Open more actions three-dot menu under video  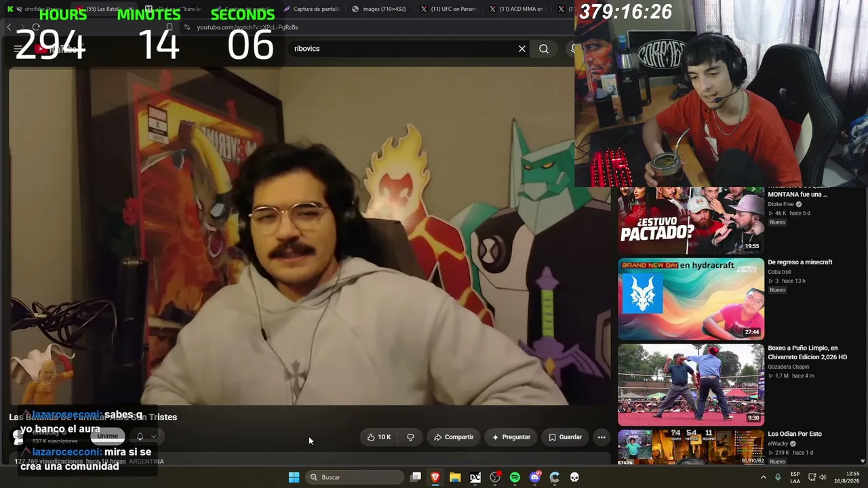601,437
